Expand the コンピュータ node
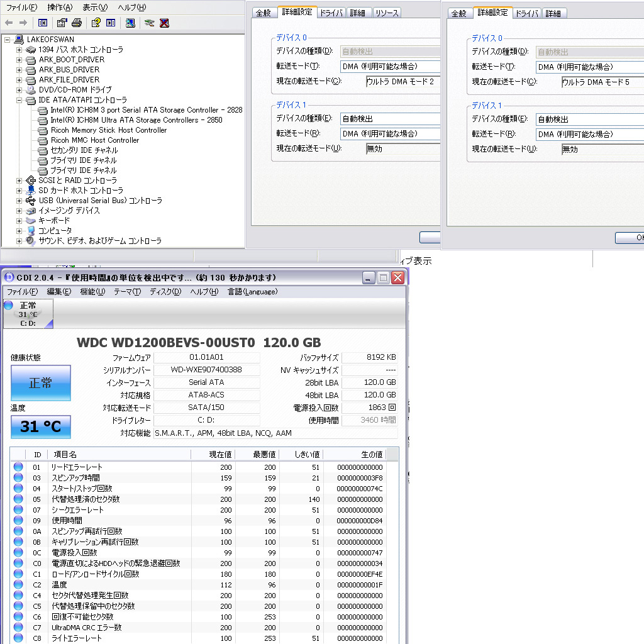Screen dimensions: 644x644 pyautogui.click(x=19, y=231)
